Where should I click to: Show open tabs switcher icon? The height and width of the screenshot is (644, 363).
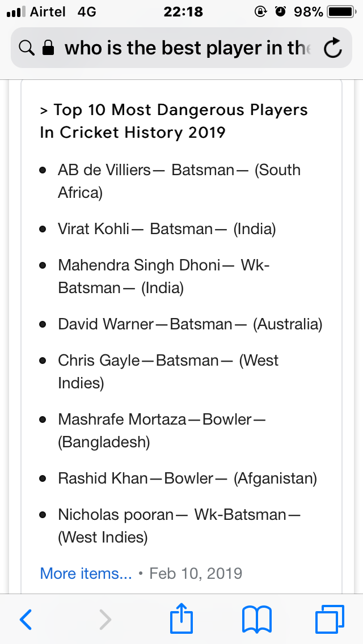click(330, 619)
